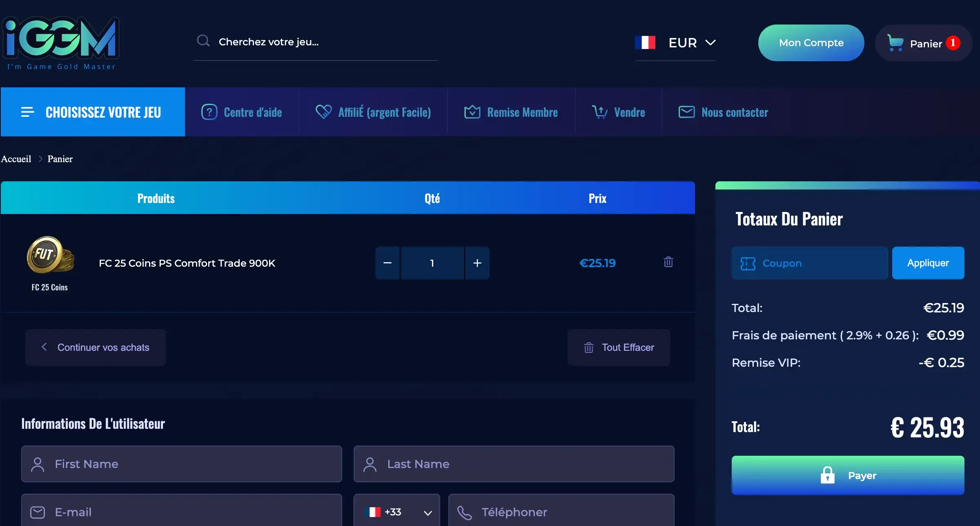This screenshot has height=526, width=980.
Task: Click the back chevron in Continuer vos achats
Action: (44, 347)
